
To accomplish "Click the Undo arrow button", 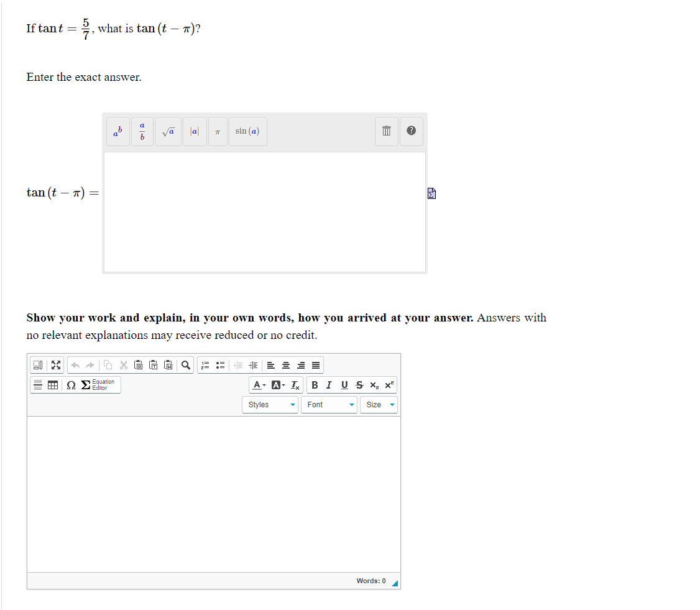I will [73, 365].
